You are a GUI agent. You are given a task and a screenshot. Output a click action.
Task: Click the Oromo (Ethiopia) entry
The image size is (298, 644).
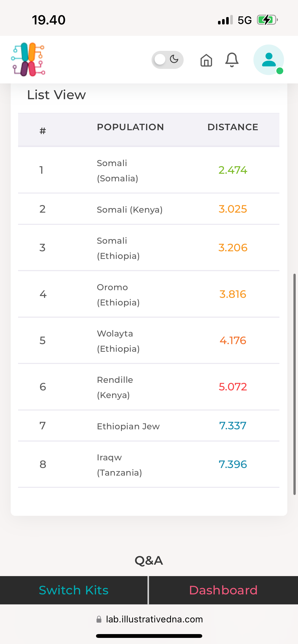pyautogui.click(x=118, y=295)
